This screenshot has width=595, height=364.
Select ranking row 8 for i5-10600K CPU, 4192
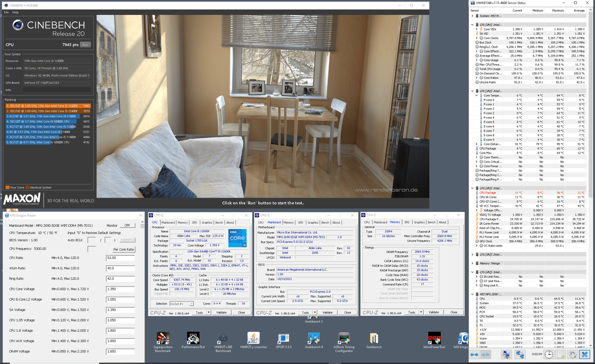click(x=48, y=142)
